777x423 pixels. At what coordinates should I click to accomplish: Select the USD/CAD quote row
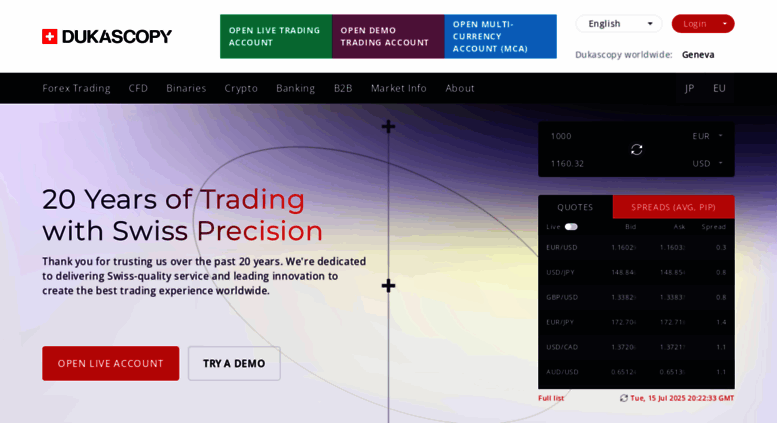coord(636,347)
